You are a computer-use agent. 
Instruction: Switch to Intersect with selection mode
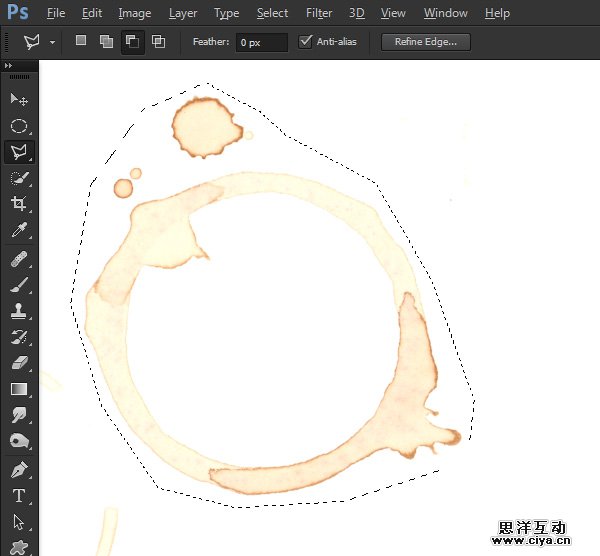[x=158, y=42]
